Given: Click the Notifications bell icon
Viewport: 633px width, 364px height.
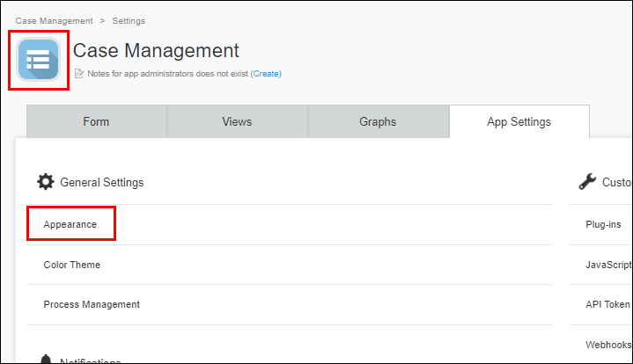Looking at the screenshot, I should [46, 360].
